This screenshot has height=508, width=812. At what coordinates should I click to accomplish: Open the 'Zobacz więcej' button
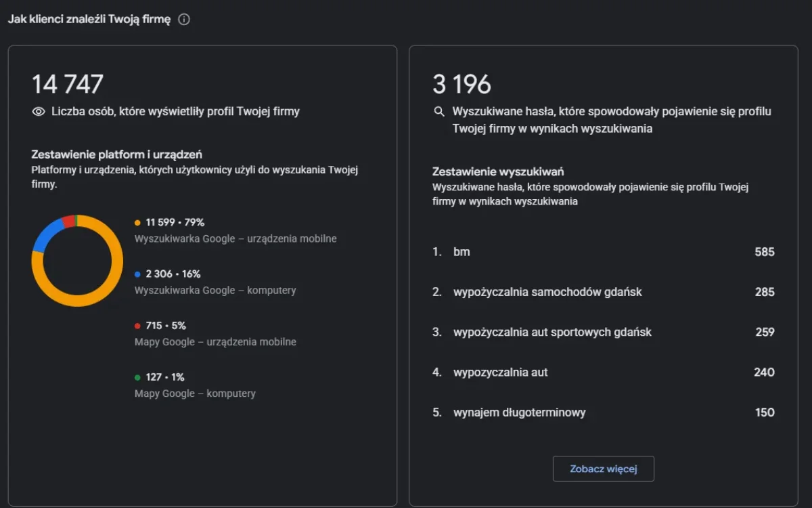604,469
